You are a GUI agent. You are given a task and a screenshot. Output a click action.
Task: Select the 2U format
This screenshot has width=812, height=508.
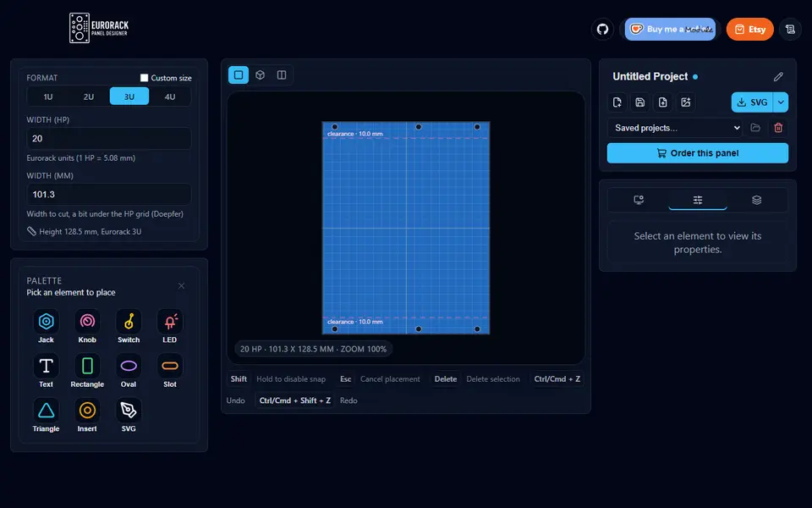tap(89, 97)
